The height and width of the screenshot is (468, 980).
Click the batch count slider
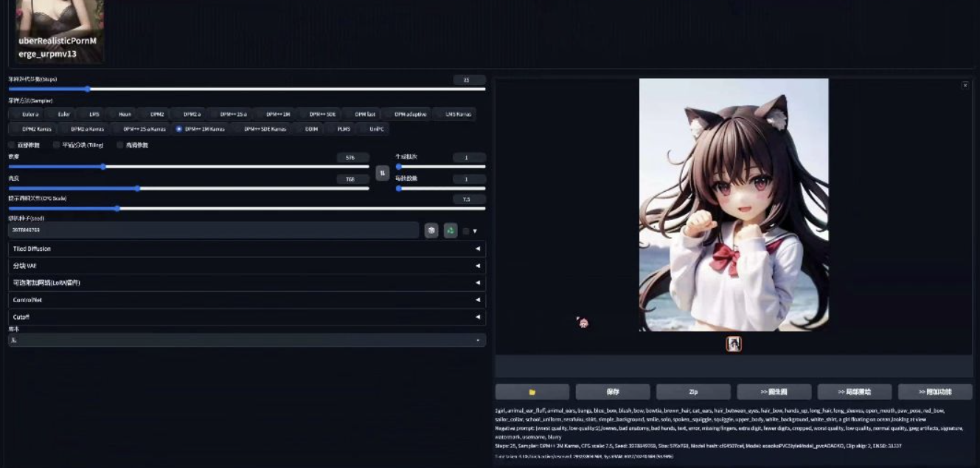(x=440, y=167)
